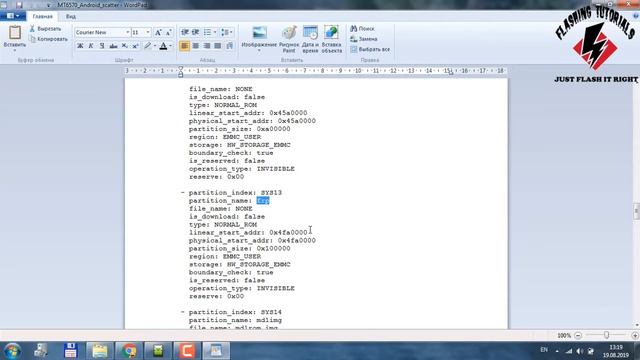Open paragraph settings dialog icon
640x360 pixels.
[x=229, y=46]
